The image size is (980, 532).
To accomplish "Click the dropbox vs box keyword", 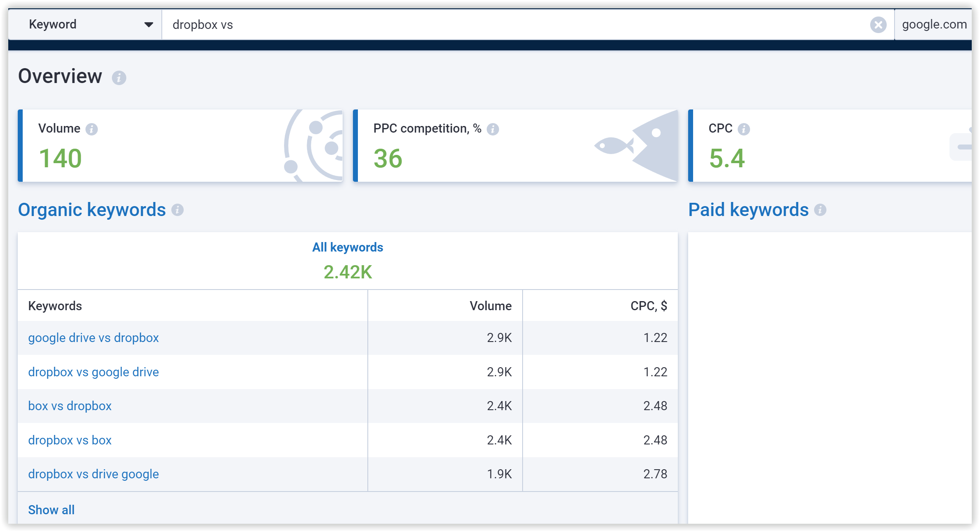I will click(70, 440).
